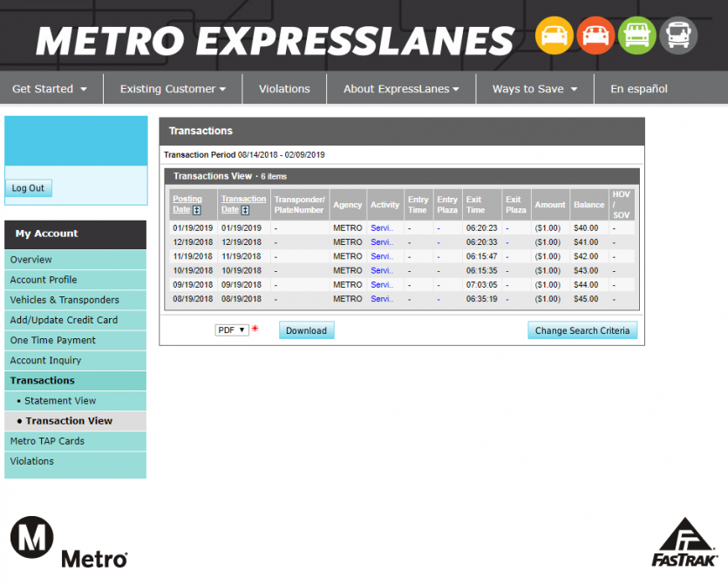Click balance $43.00 in 10/19/2018 row
This screenshot has height=584, width=728.
point(586,271)
